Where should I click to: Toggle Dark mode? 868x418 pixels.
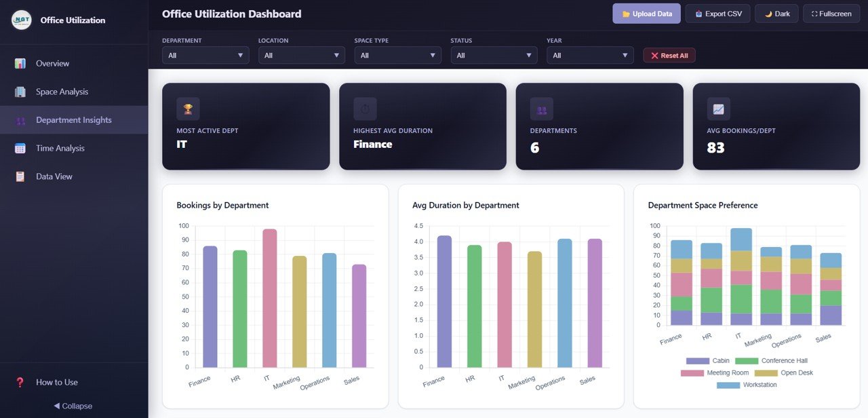pyautogui.click(x=776, y=13)
